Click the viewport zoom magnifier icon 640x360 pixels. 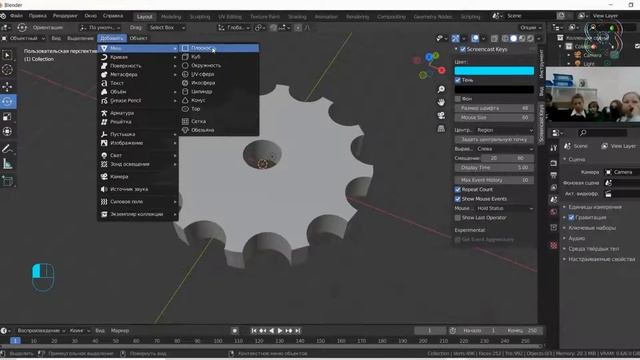(x=441, y=89)
